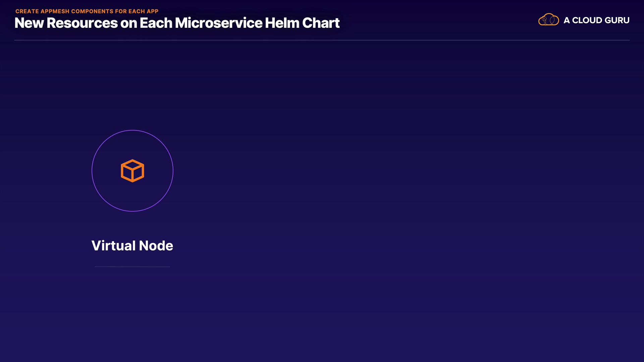Click the "A CLOUD GURU" brand text
Viewport: 644px width, 362px height.
coord(596,20)
